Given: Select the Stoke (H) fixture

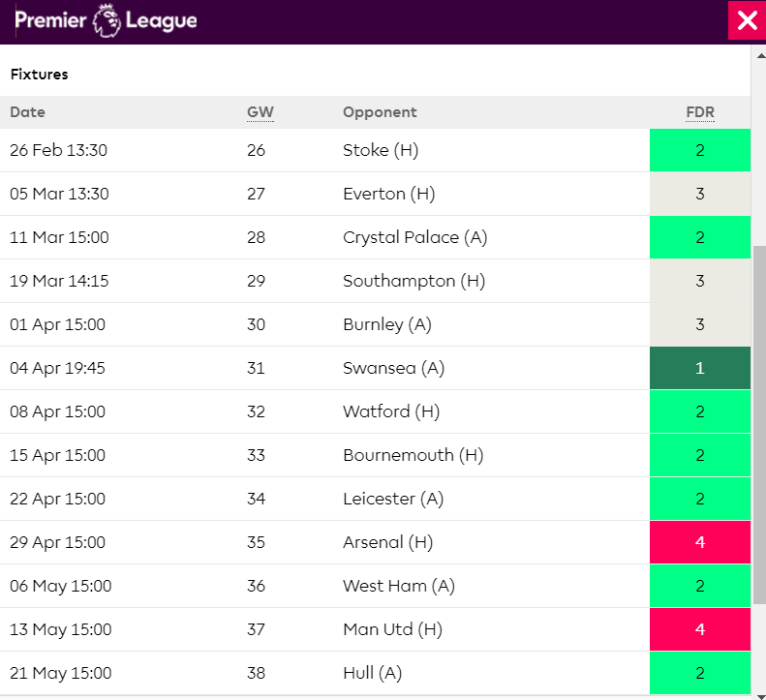Looking at the screenshot, I should point(381,150).
